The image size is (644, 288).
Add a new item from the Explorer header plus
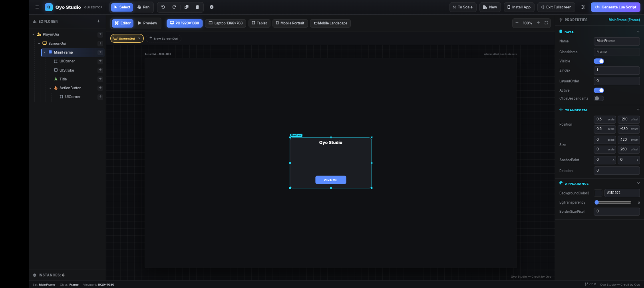[98, 21]
